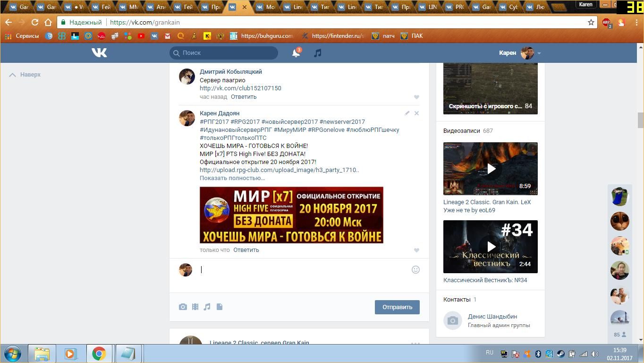Open Chrome from the taskbar
The image size is (644, 363).
99,354
